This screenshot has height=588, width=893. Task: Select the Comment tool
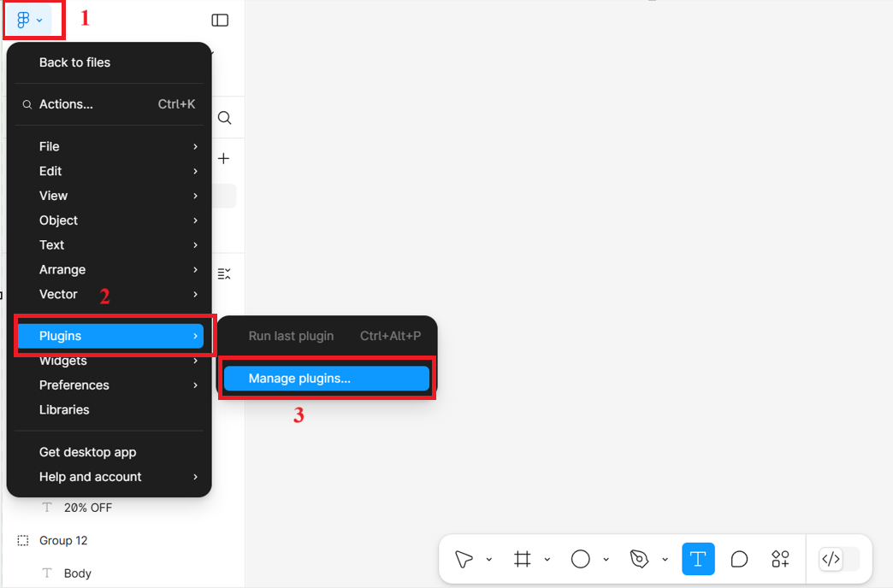[x=739, y=559]
